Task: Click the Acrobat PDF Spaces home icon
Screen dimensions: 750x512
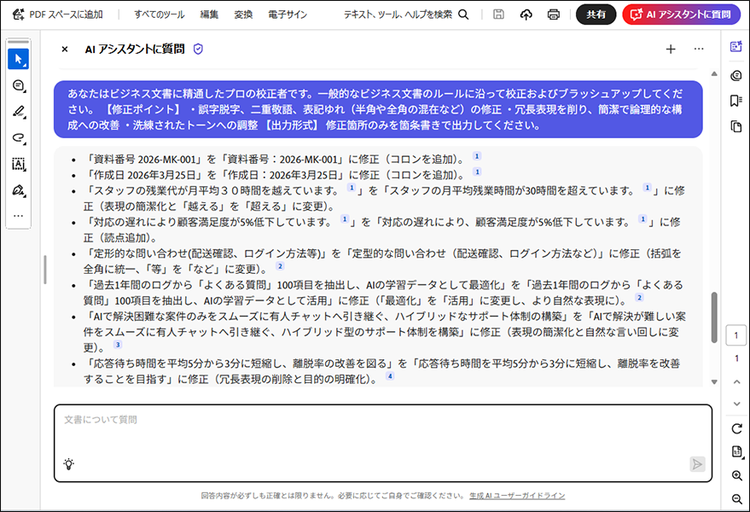Action: [x=18, y=14]
